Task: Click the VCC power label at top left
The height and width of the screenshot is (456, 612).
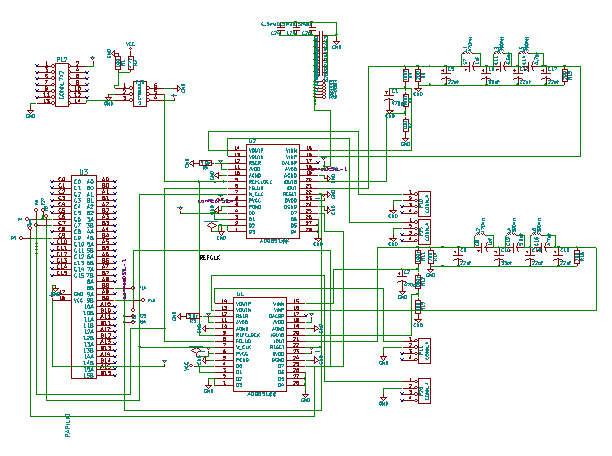Action: pos(130,45)
